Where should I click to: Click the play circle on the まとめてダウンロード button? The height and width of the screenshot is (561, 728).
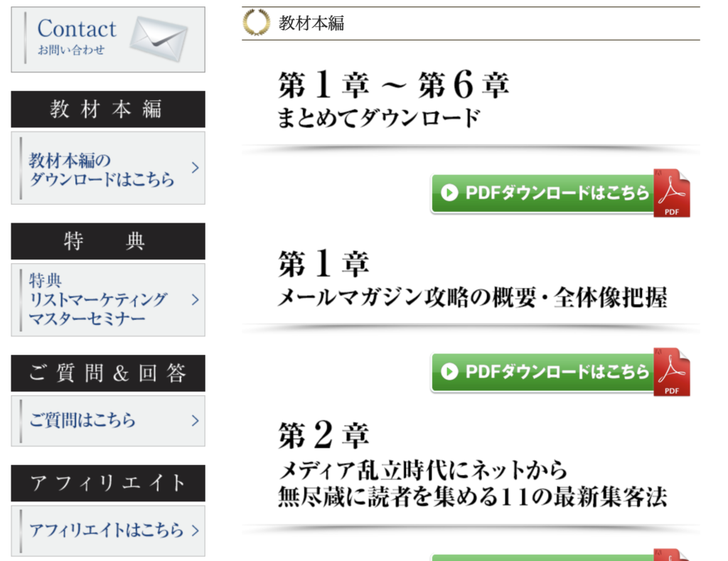449,193
